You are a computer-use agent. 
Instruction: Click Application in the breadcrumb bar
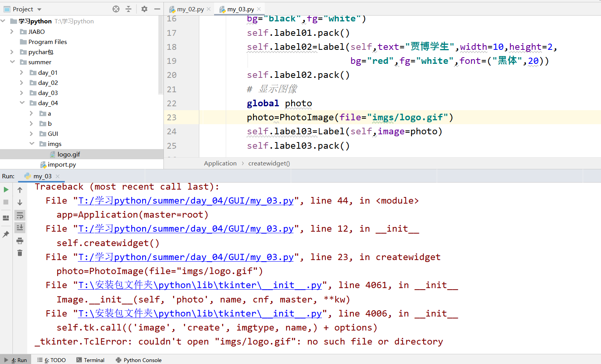click(x=220, y=163)
